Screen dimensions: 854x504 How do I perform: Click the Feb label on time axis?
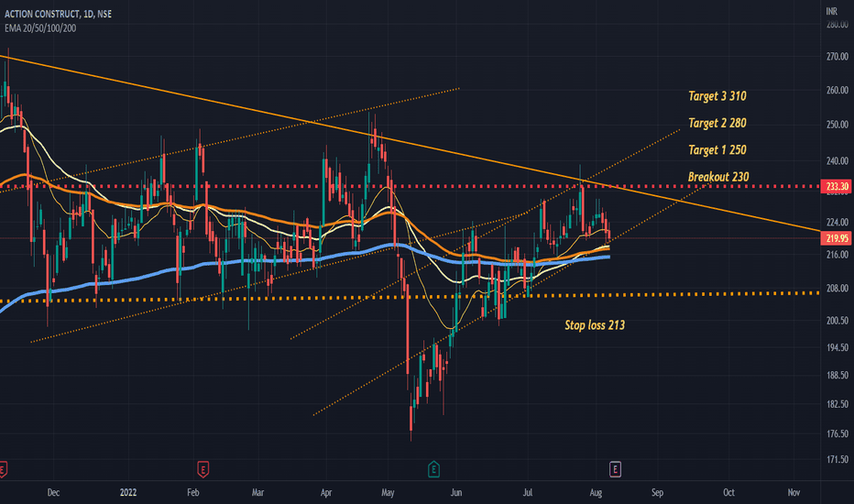[192, 493]
